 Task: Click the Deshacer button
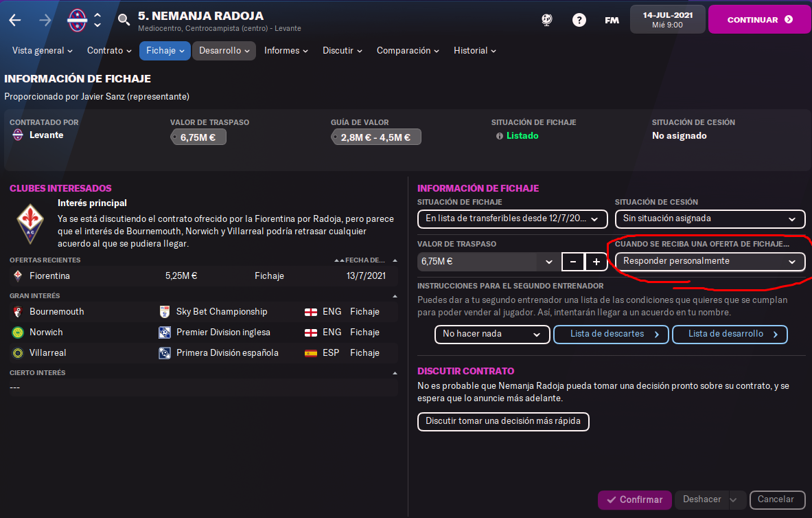pyautogui.click(x=701, y=500)
